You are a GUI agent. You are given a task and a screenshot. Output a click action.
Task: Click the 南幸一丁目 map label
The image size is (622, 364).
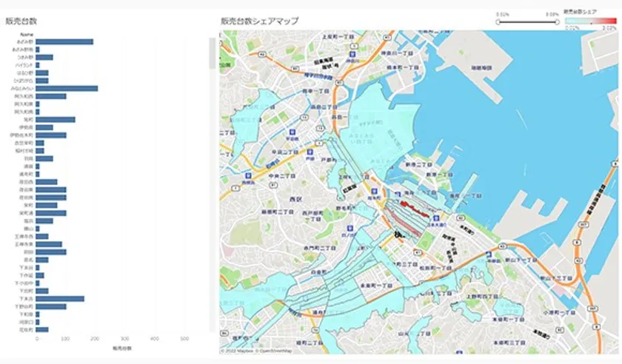pos(315,91)
